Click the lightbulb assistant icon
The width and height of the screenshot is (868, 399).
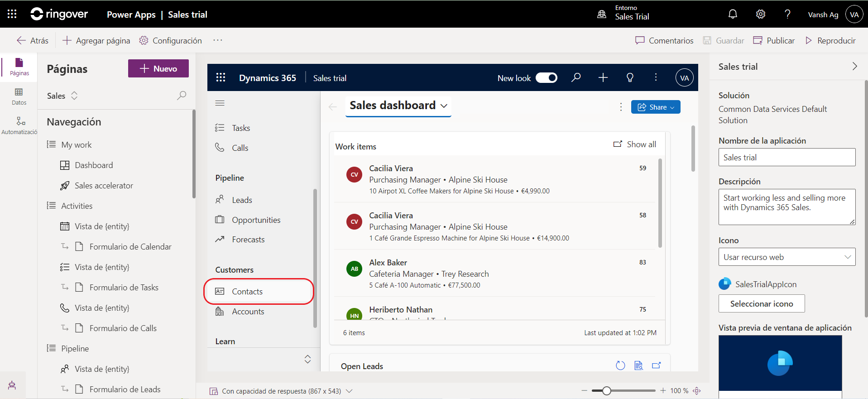[x=630, y=77]
